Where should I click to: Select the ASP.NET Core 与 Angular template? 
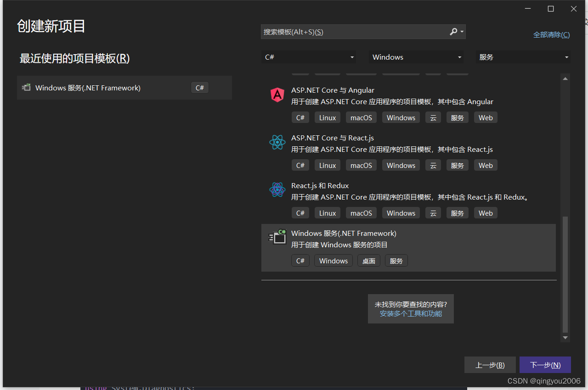tap(408, 105)
